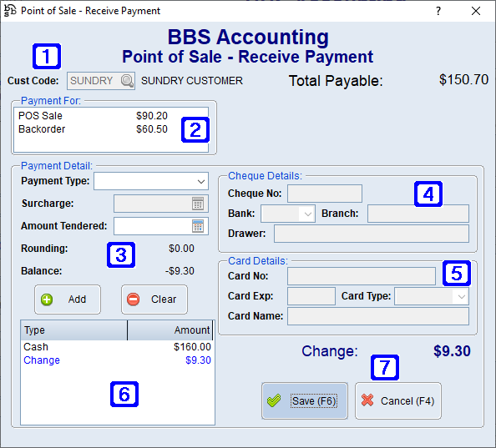This screenshot has height=448, width=496.
Task: Cancel the payment with Cancel (F4)
Action: (398, 401)
